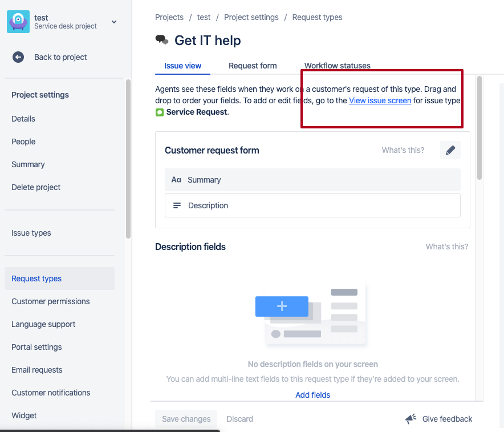Click Project settings breadcrumb
The height and width of the screenshot is (432, 504).
(x=251, y=17)
